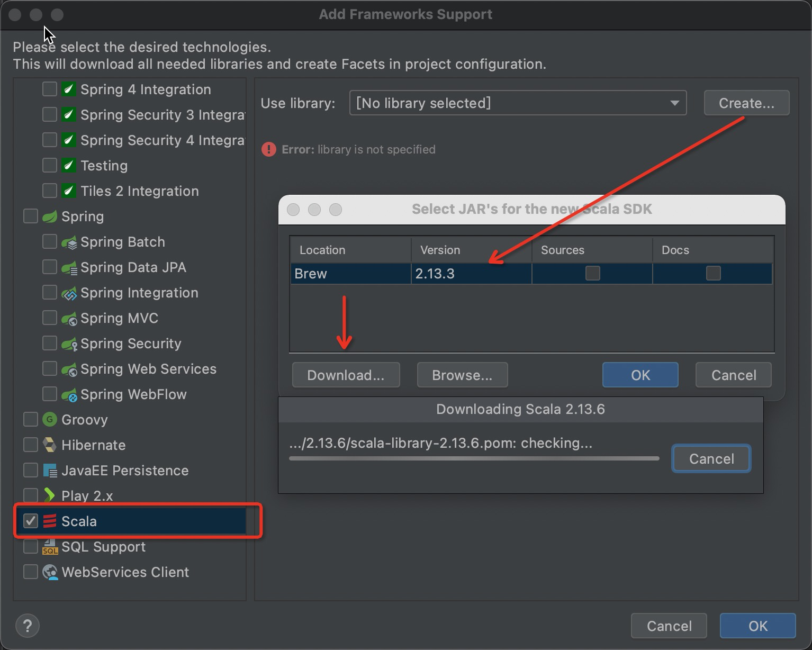Screen dimensions: 812x650
Task: Click the JavaEE Persistence icon
Action: pyautogui.click(x=49, y=471)
